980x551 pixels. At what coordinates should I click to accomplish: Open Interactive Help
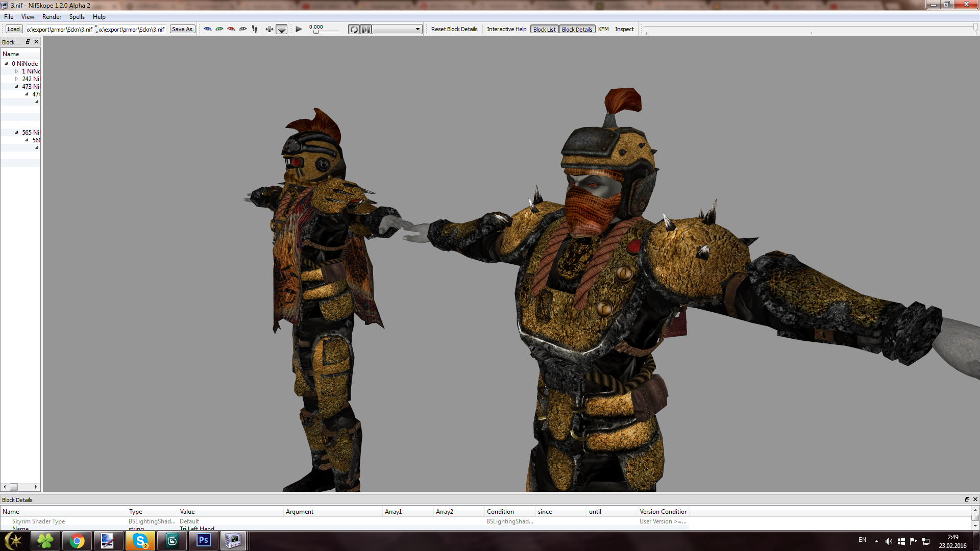tap(506, 29)
